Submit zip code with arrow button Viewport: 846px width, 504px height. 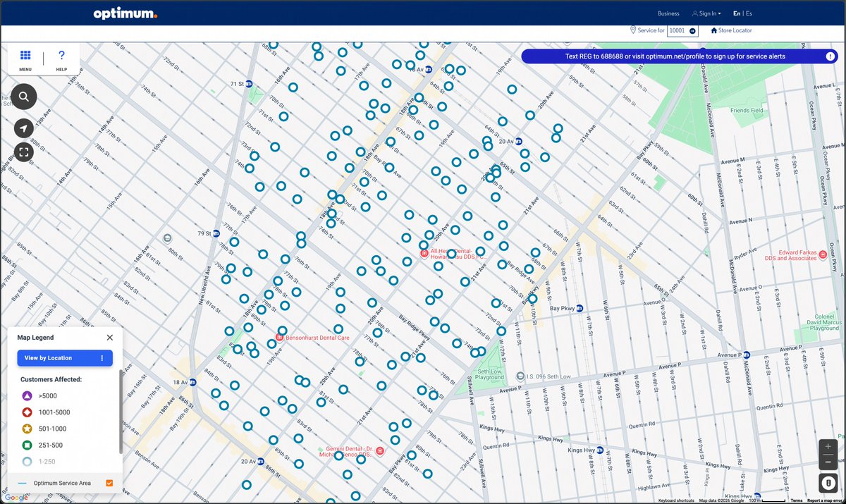(x=692, y=31)
